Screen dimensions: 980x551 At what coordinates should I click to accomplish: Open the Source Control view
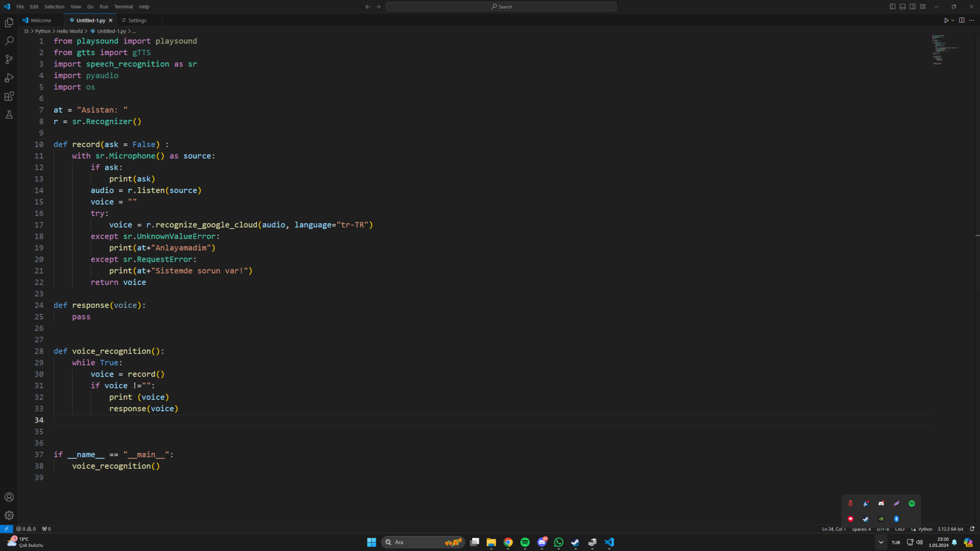pos(9,59)
